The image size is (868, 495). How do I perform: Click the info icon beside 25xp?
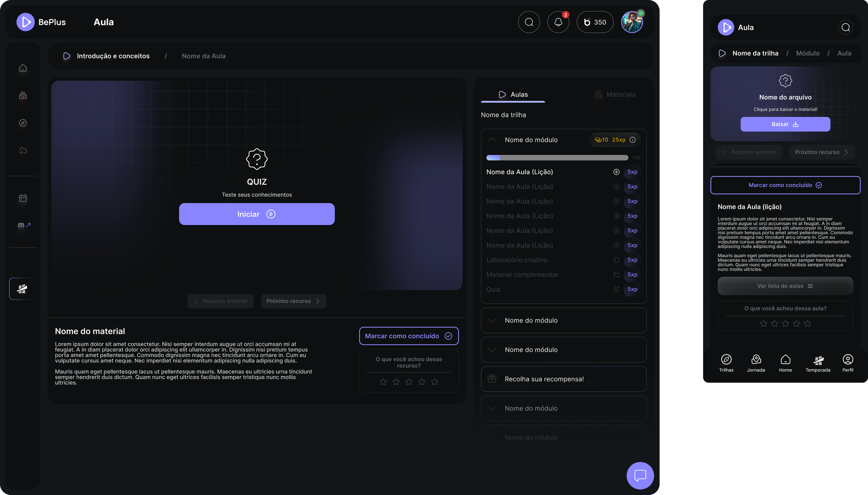[x=633, y=140]
